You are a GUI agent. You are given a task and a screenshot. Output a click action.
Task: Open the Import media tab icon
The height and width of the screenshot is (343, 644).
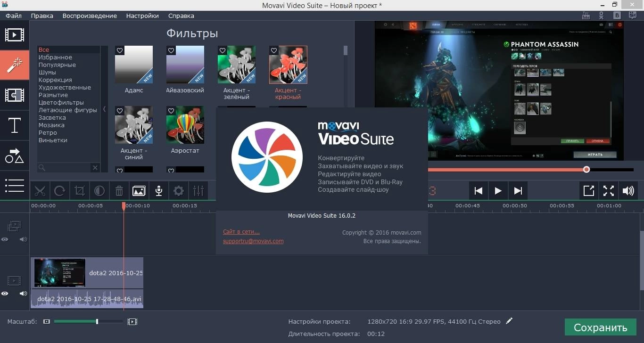tap(15, 35)
